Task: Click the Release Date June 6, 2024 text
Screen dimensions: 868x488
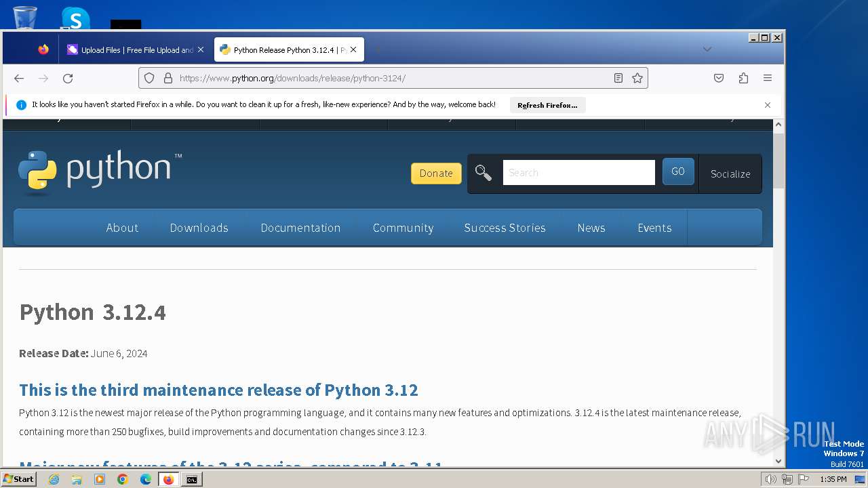Action: [83, 353]
